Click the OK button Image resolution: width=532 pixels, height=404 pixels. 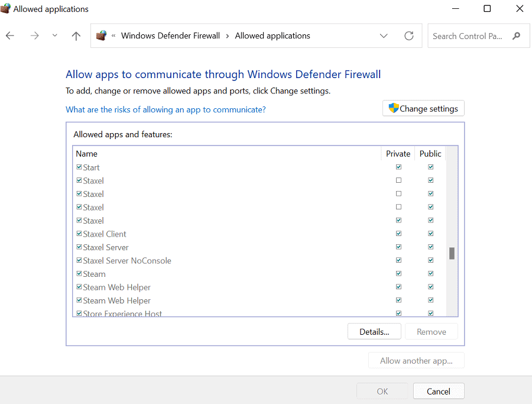[x=382, y=391]
